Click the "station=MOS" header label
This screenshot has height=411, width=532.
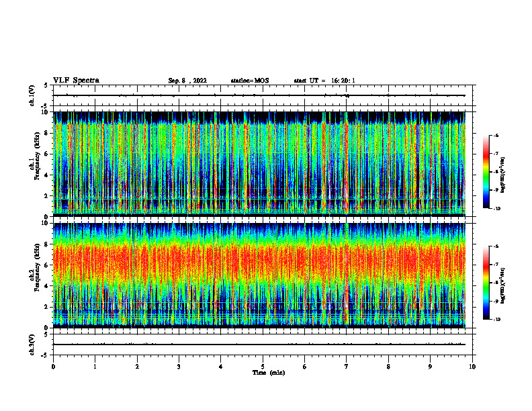[x=250, y=81]
